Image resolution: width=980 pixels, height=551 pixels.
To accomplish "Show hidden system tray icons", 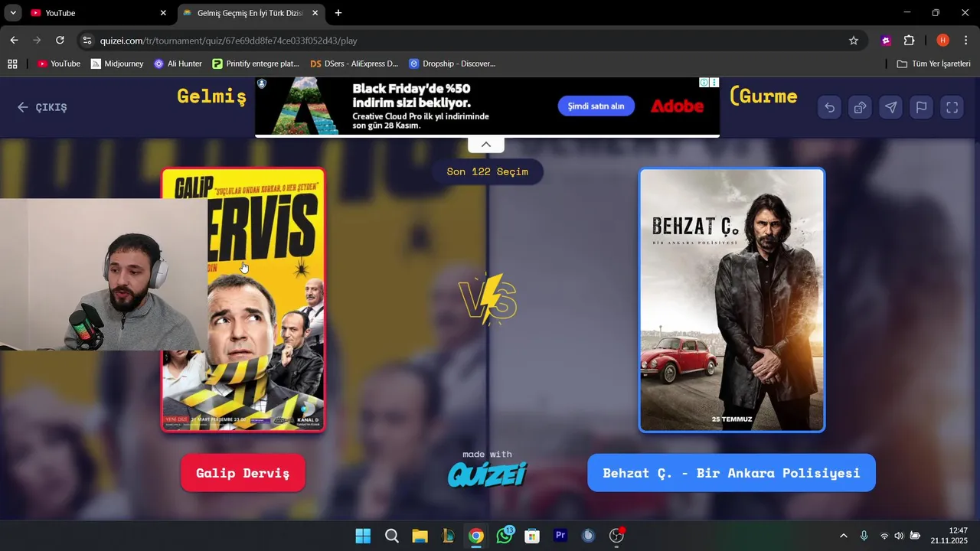I will 844,536.
